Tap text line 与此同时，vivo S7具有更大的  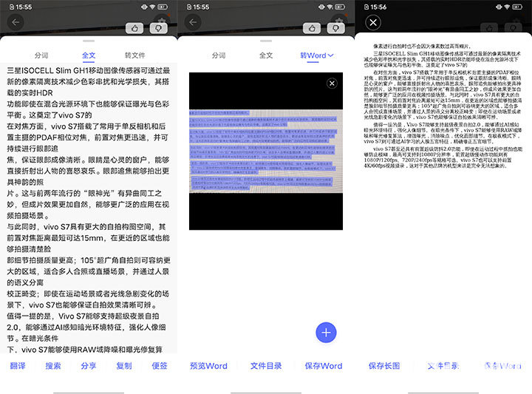86,227
